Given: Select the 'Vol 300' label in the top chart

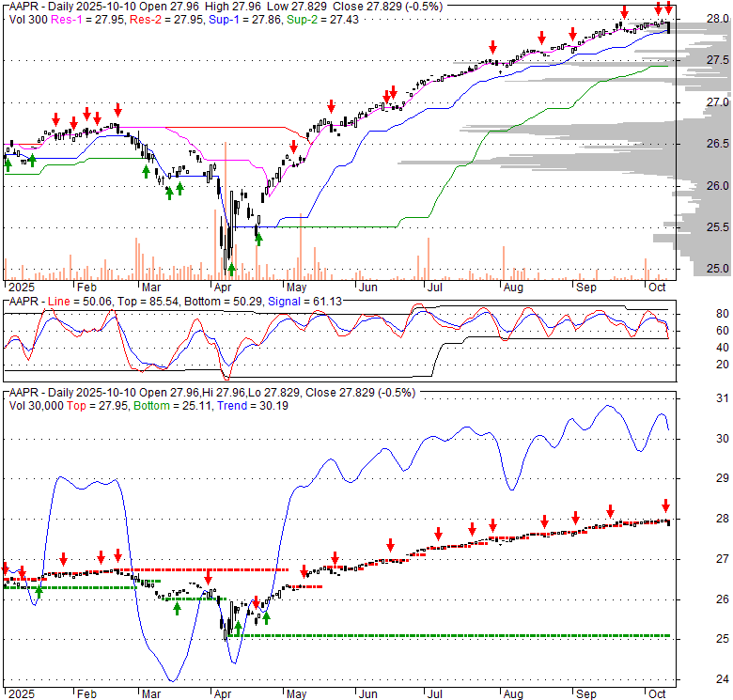Looking at the screenshot, I should pos(28,20).
